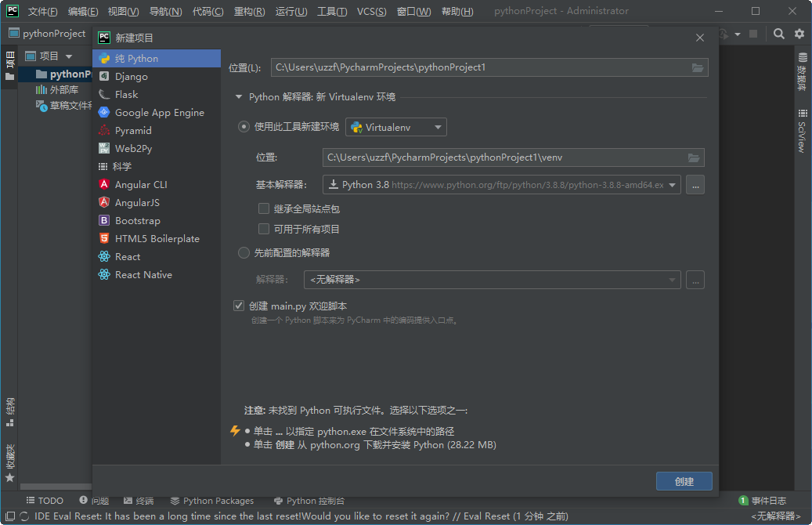Click ... button beside 基本解释器
Screen dimensions: 812x525
pos(695,184)
